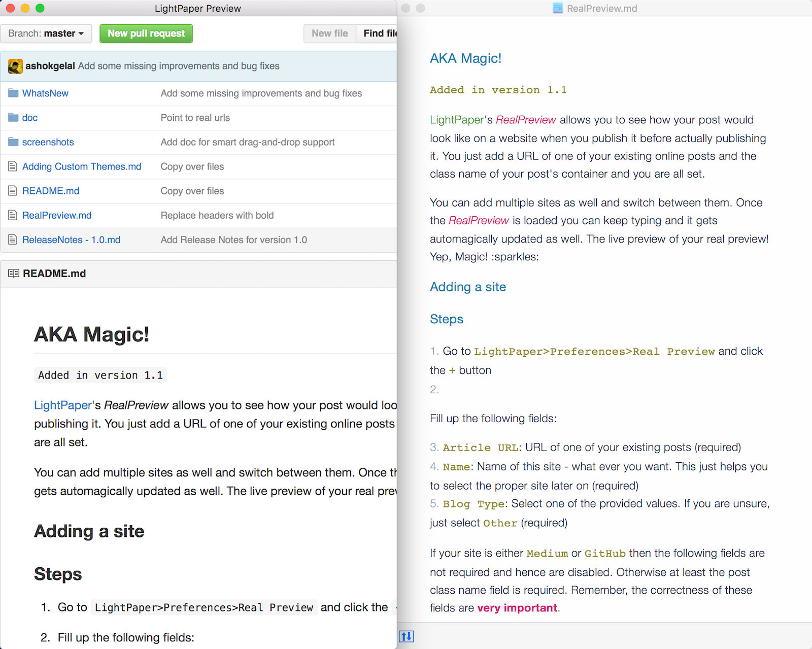Click the New file button
812x649 pixels.
pos(330,33)
